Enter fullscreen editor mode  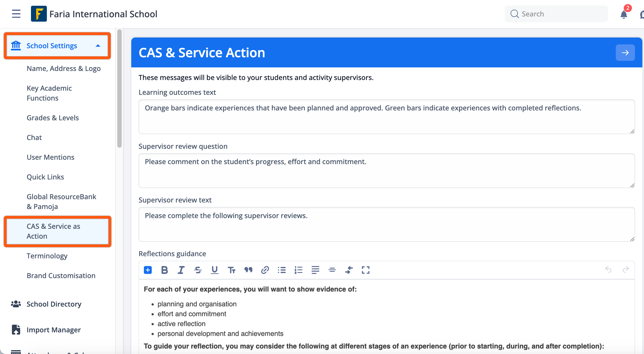click(366, 270)
